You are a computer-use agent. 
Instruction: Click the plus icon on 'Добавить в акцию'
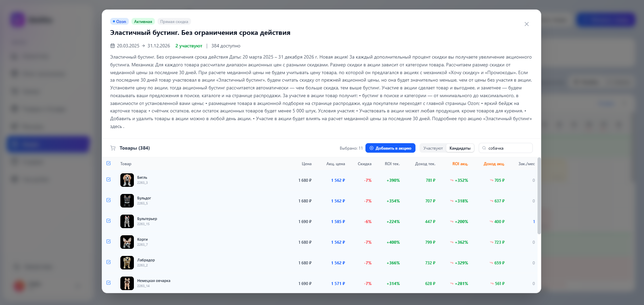pos(371,148)
